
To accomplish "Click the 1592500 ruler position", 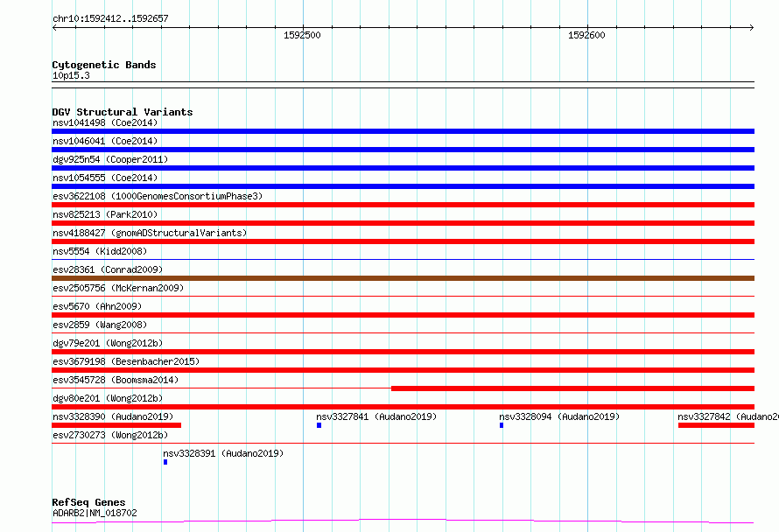I will click(302, 35).
